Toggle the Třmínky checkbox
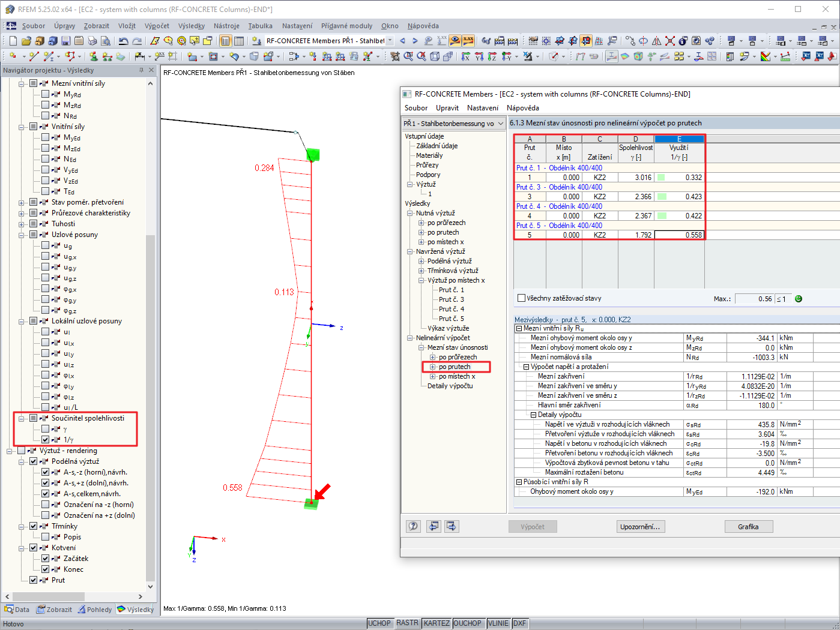This screenshot has width=840, height=630. [34, 526]
